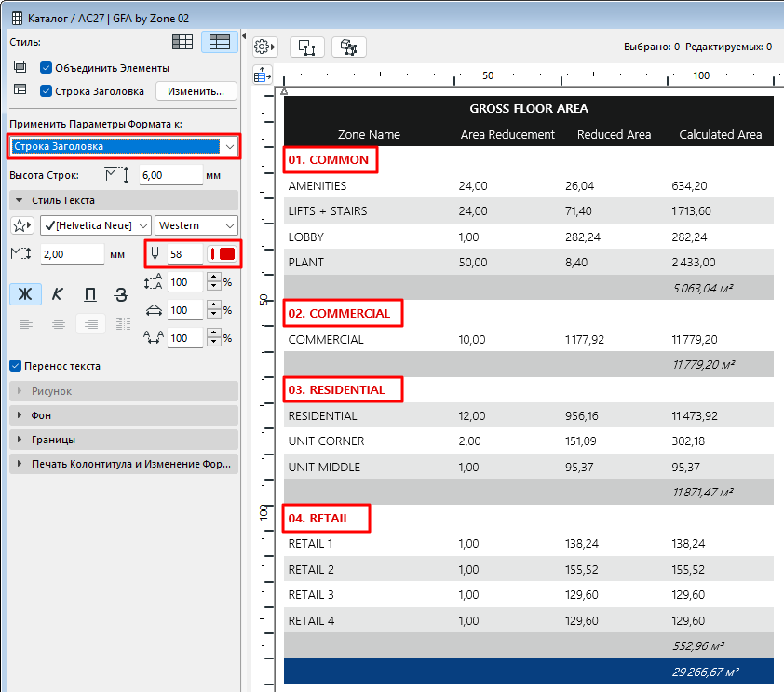Open the Helvetica Neue font dropdown
This screenshot has height=692, width=784.
point(95,225)
